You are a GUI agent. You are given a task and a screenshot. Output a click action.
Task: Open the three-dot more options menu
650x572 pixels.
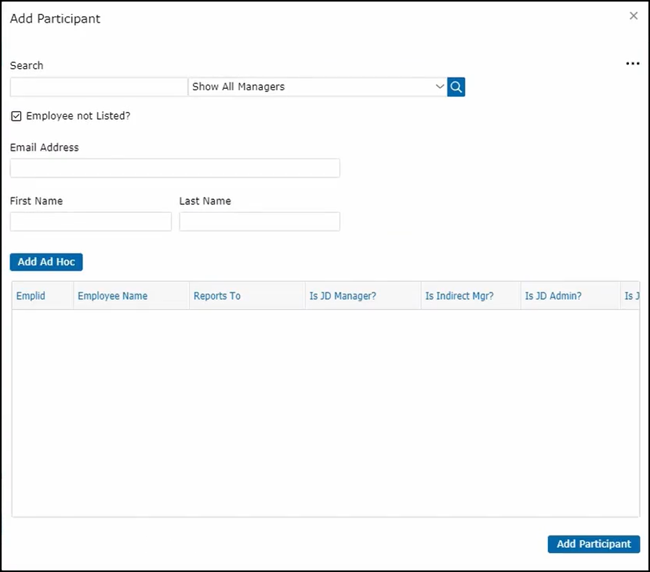(632, 64)
